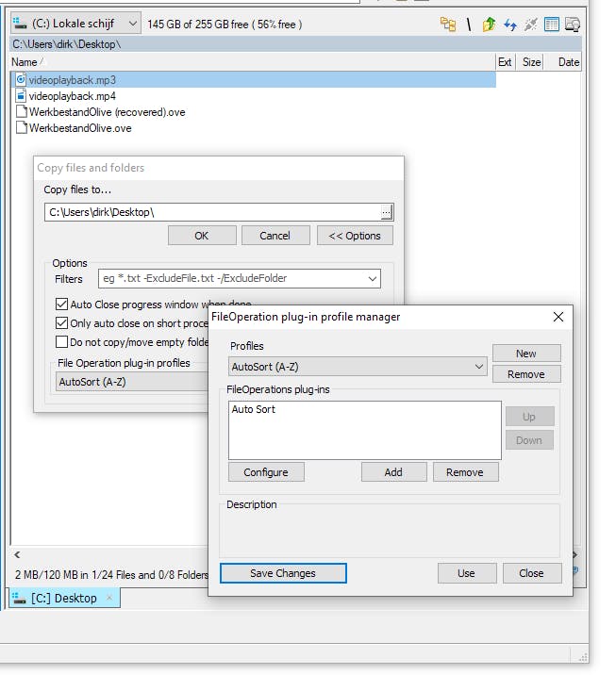Click the Close button in profile manager
616x675 pixels.
pos(532,573)
